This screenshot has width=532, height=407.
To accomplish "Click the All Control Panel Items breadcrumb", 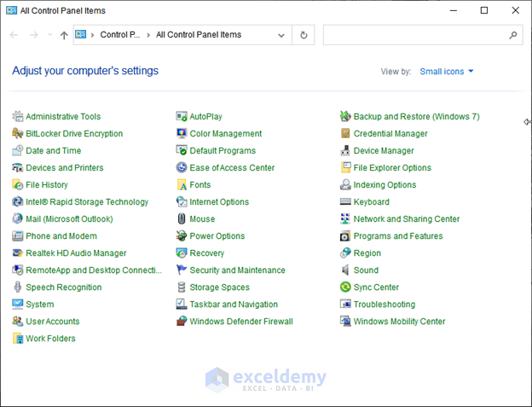I will [199, 35].
